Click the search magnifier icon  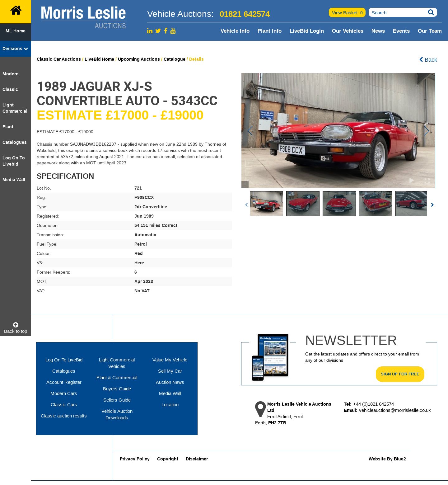coord(431,12)
